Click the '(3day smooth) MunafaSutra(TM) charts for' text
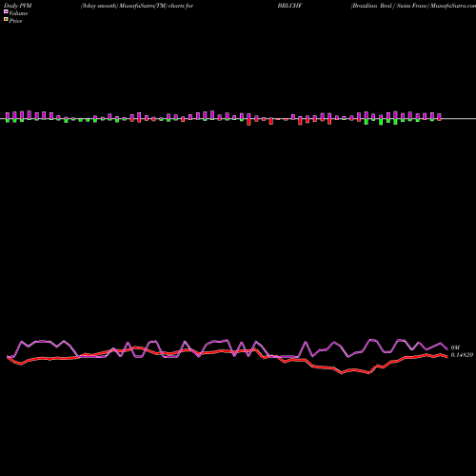This screenshot has width=476, height=476. (137, 6)
